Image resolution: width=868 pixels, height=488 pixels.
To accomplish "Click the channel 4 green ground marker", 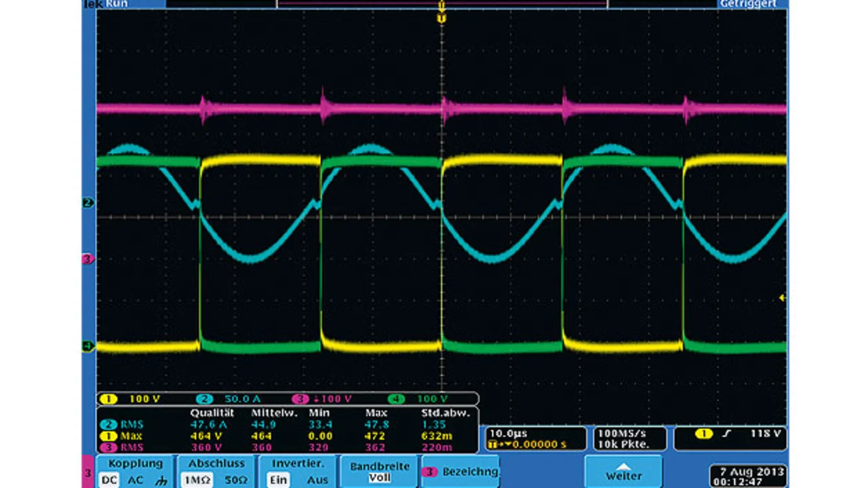I will [87, 346].
